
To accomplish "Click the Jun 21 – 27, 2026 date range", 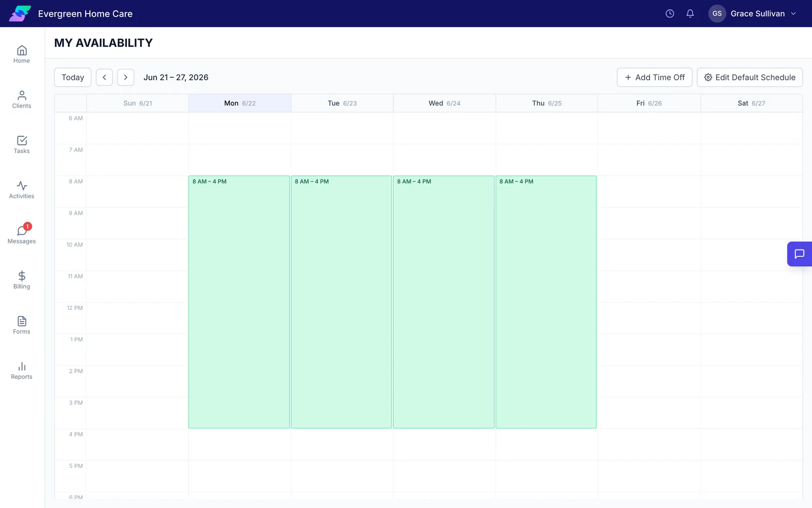I will pyautogui.click(x=176, y=77).
